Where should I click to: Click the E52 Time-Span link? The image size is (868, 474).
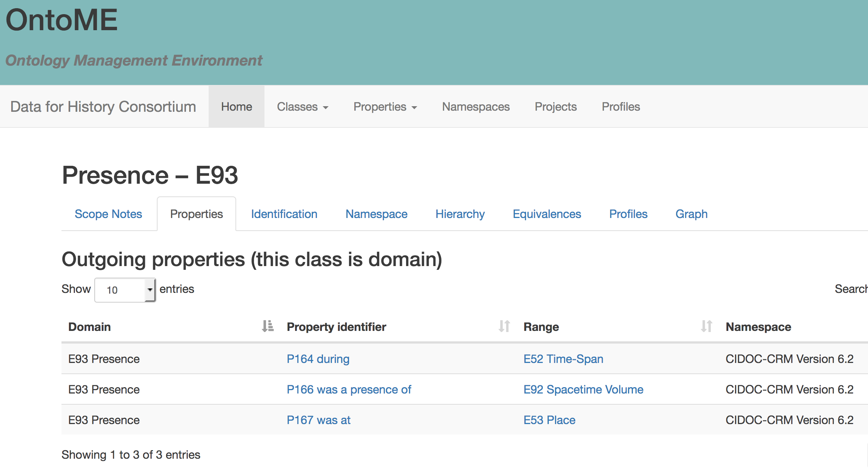pyautogui.click(x=563, y=359)
